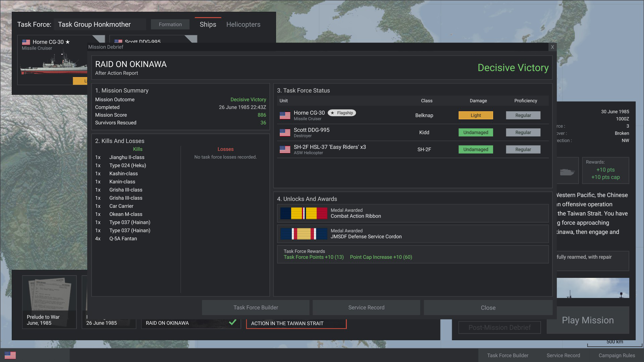Click the Play Mission button
Viewport: 644px width, 362px height.
tap(588, 320)
